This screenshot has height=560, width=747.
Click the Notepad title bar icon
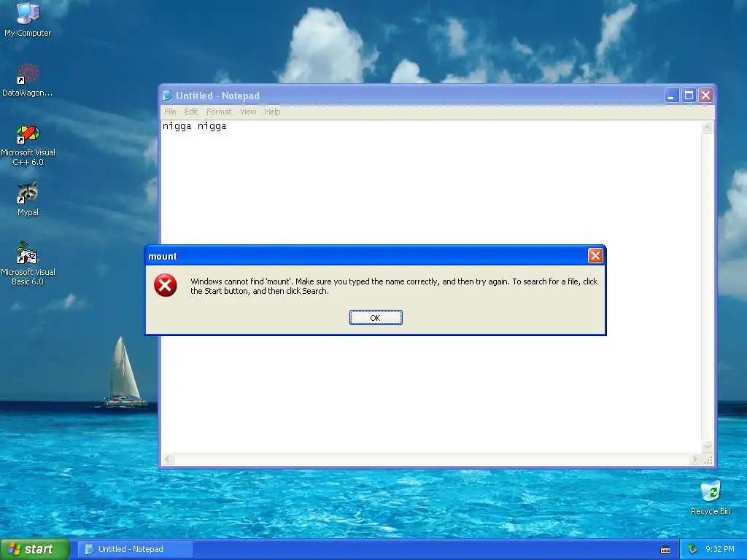coord(167,96)
